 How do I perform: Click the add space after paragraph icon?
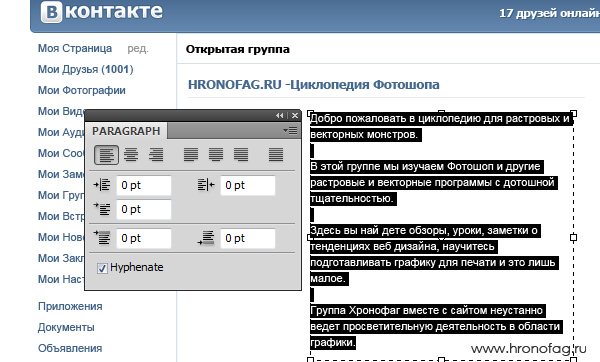[x=206, y=238]
